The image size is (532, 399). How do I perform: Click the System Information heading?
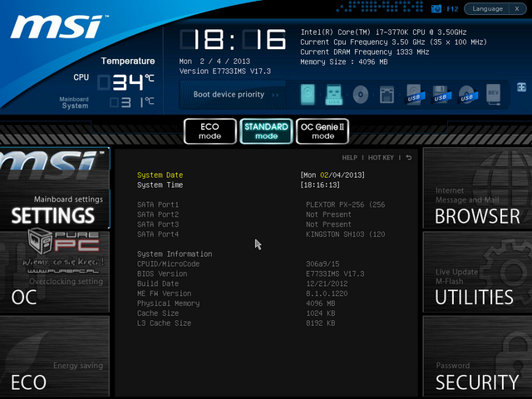tap(175, 254)
